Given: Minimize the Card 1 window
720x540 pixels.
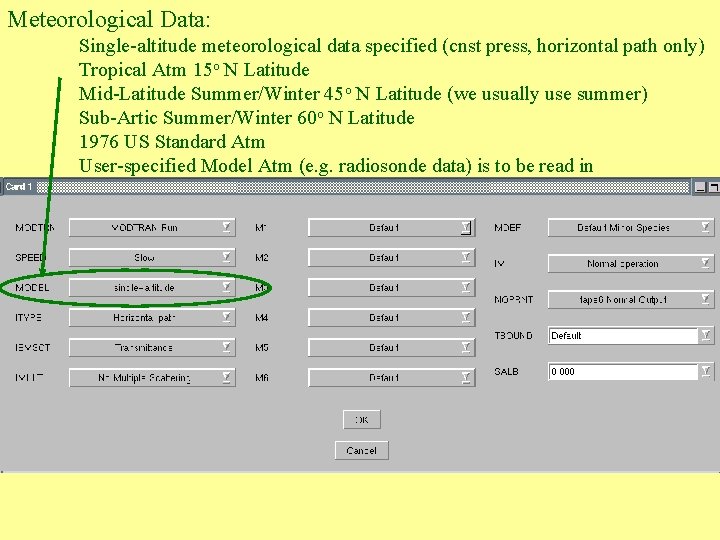Looking at the screenshot, I should tap(700, 187).
